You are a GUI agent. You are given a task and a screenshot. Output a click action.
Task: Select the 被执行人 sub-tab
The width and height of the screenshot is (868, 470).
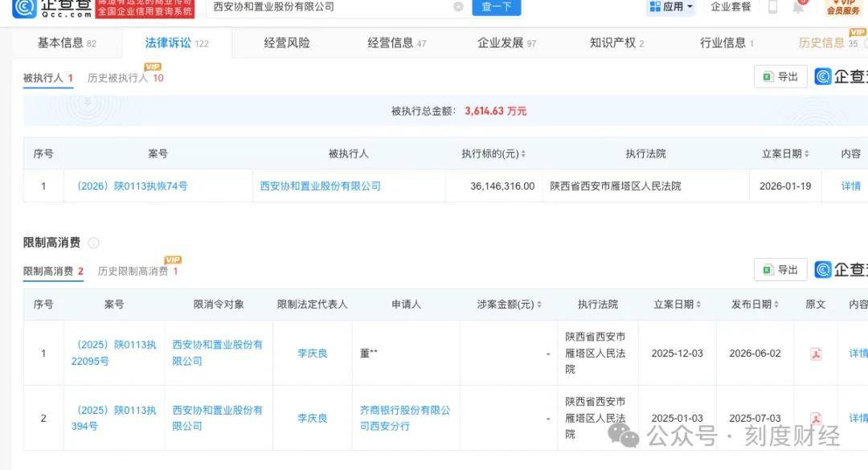point(47,78)
